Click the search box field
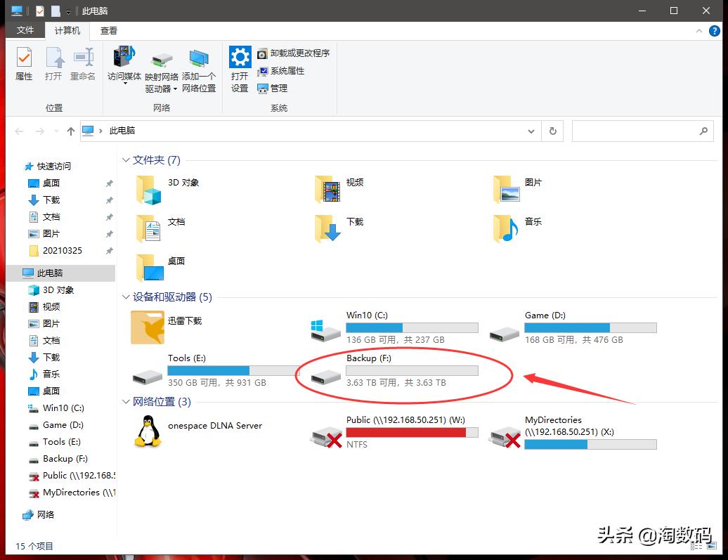The width and height of the screenshot is (728, 560). tap(642, 131)
